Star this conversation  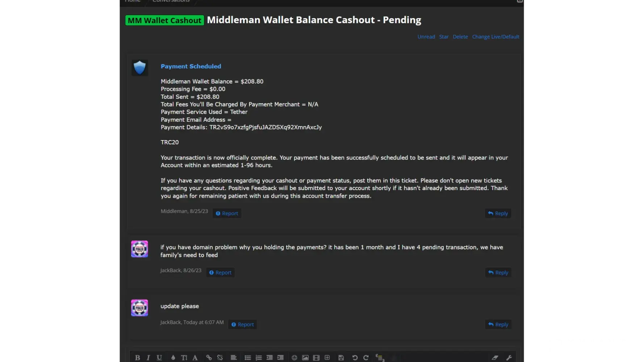pos(444,37)
